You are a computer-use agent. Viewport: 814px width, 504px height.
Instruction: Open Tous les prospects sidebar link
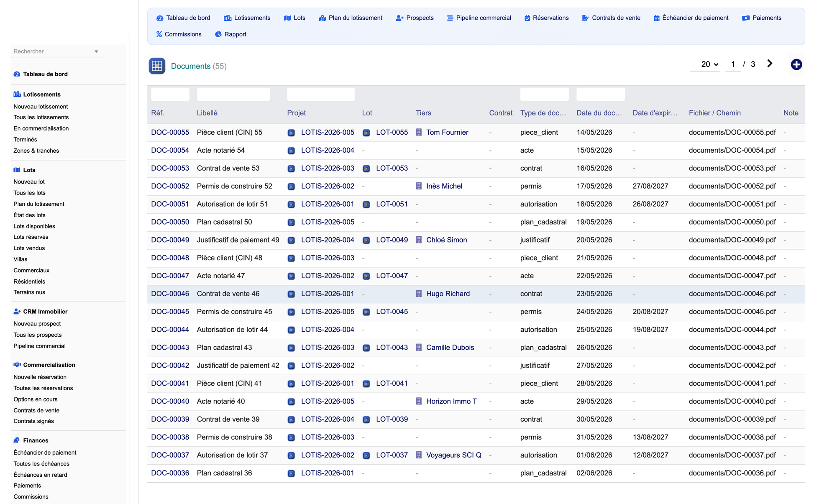[38, 335]
